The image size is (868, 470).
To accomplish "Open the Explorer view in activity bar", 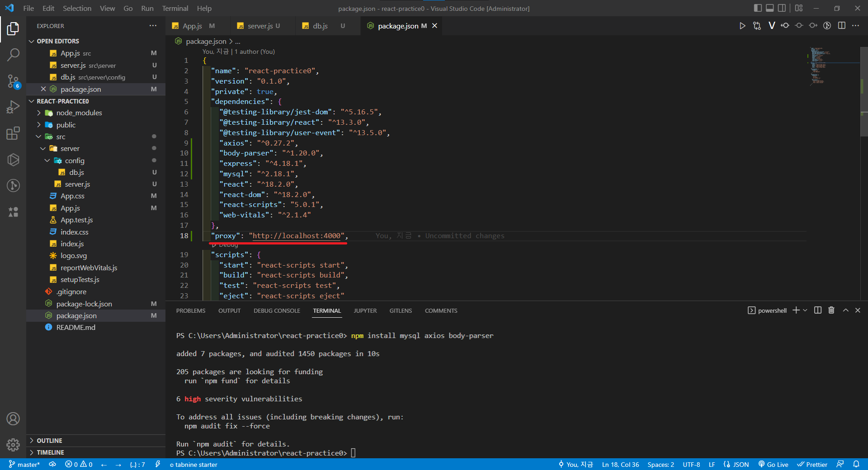I will click(13, 29).
